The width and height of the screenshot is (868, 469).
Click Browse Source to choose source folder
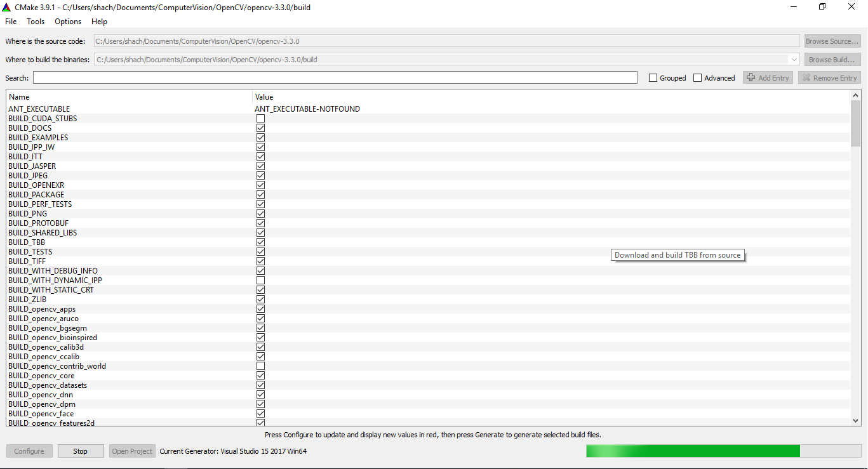(832, 41)
